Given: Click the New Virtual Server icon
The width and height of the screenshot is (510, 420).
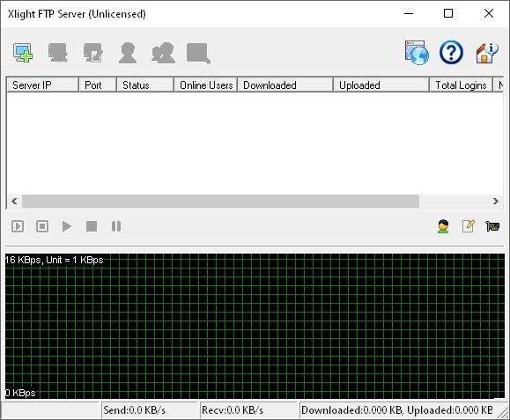Looking at the screenshot, I should (23, 53).
